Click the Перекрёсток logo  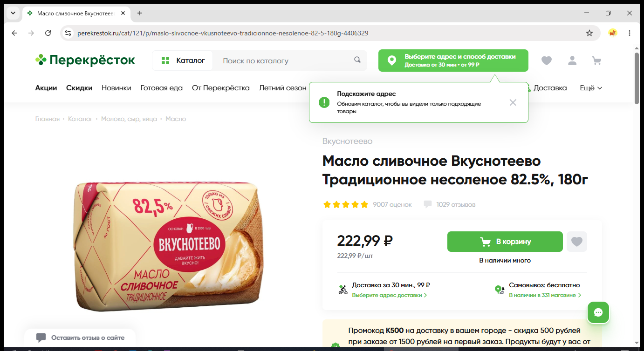85,60
